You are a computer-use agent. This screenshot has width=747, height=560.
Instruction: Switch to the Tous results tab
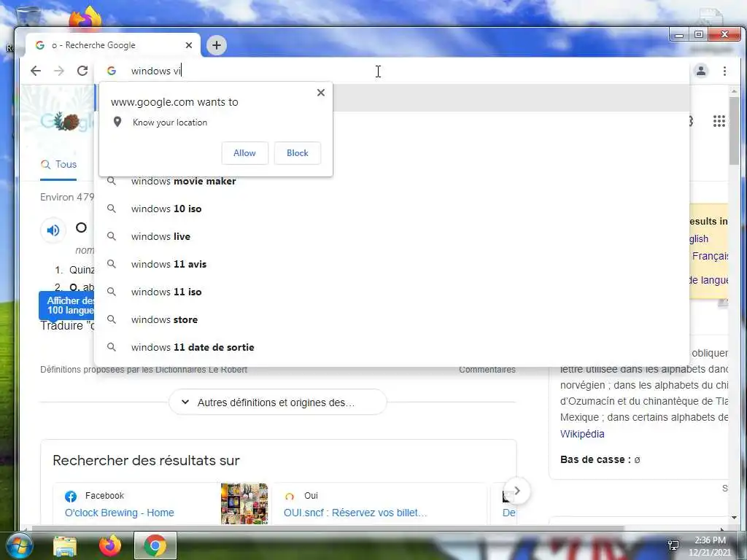coord(58,164)
